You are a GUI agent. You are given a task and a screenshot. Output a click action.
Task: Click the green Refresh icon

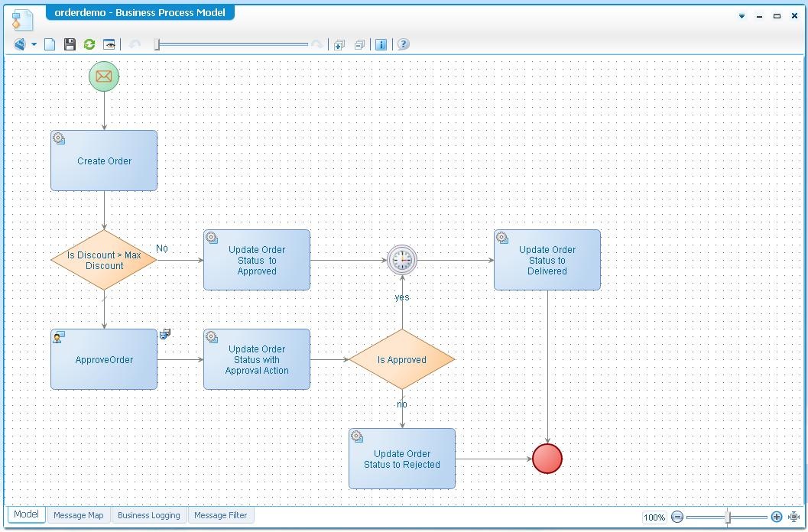89,44
